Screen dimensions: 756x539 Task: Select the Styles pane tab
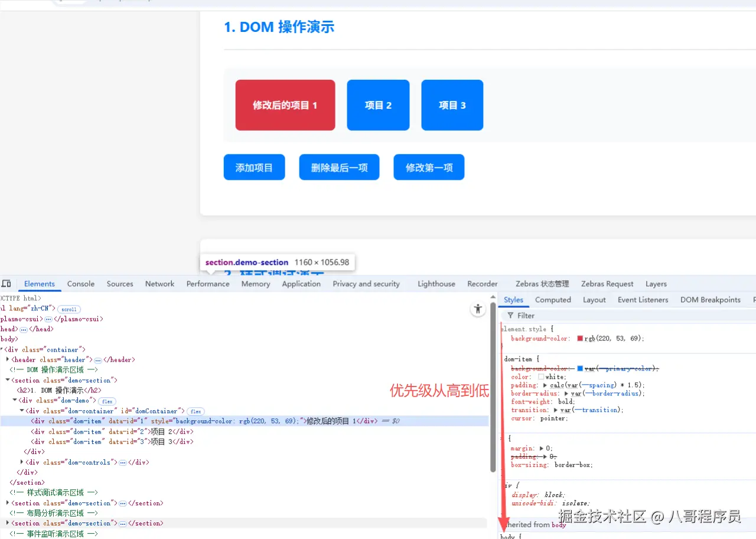point(513,300)
